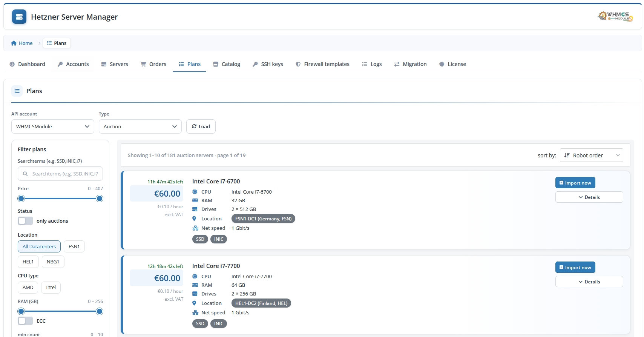The height and width of the screenshot is (337, 644).
Task: Click the INIC tag on i7-7700 card
Action: point(219,323)
